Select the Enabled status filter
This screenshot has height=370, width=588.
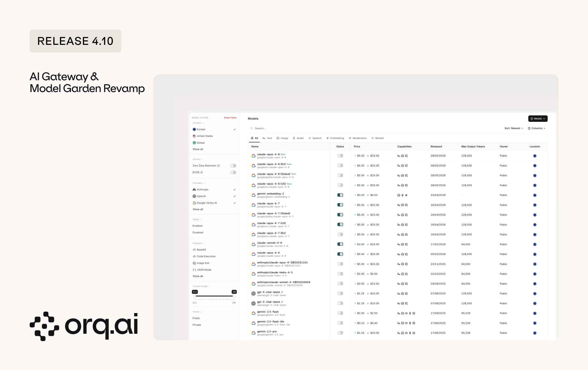[198, 226]
